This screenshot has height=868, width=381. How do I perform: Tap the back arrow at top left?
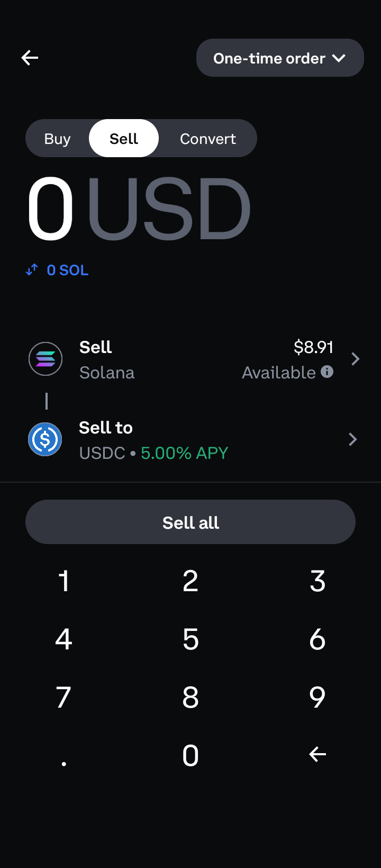pyautogui.click(x=30, y=58)
